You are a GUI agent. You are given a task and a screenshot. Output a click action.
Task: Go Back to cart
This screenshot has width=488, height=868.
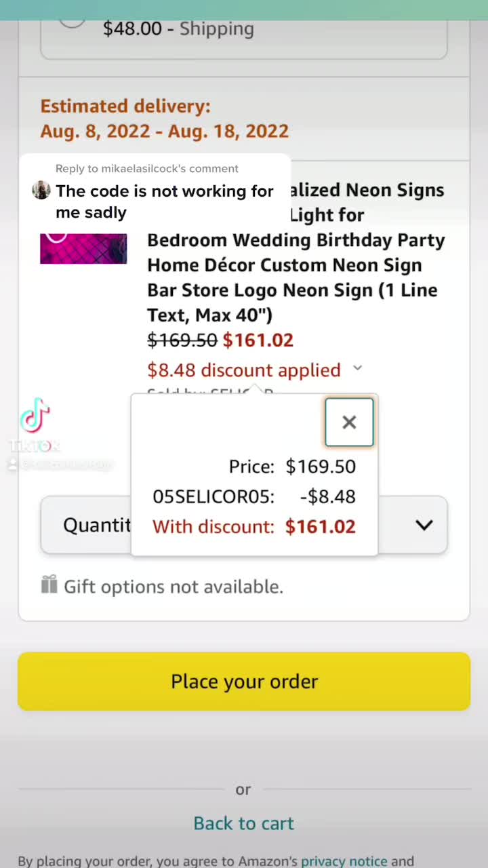click(x=244, y=823)
